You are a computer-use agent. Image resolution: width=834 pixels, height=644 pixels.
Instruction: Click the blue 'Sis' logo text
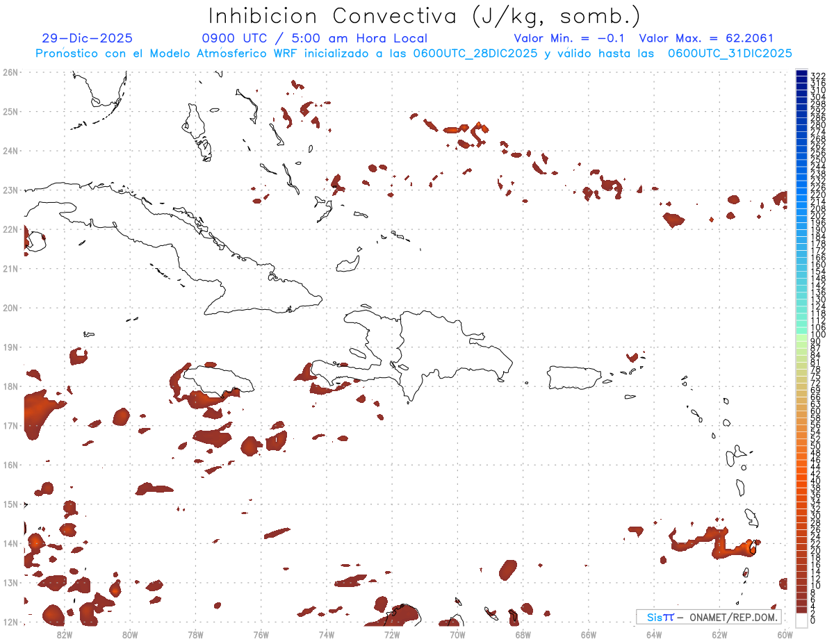point(654,617)
